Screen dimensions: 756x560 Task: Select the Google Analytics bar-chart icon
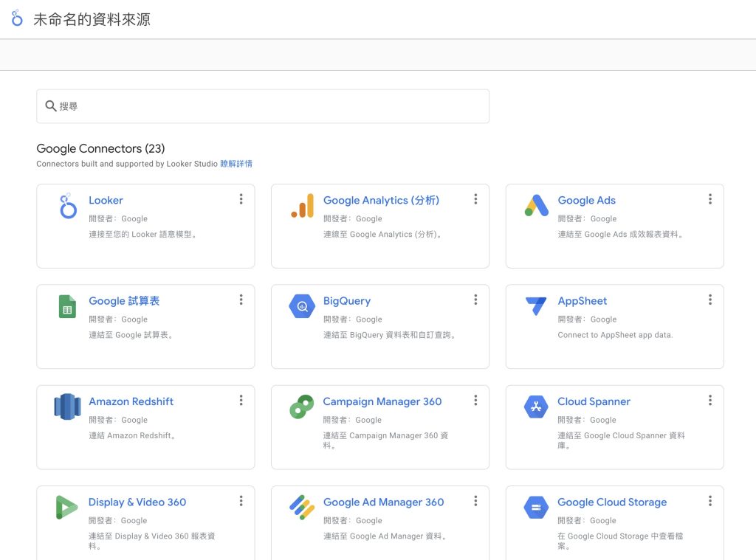point(302,206)
